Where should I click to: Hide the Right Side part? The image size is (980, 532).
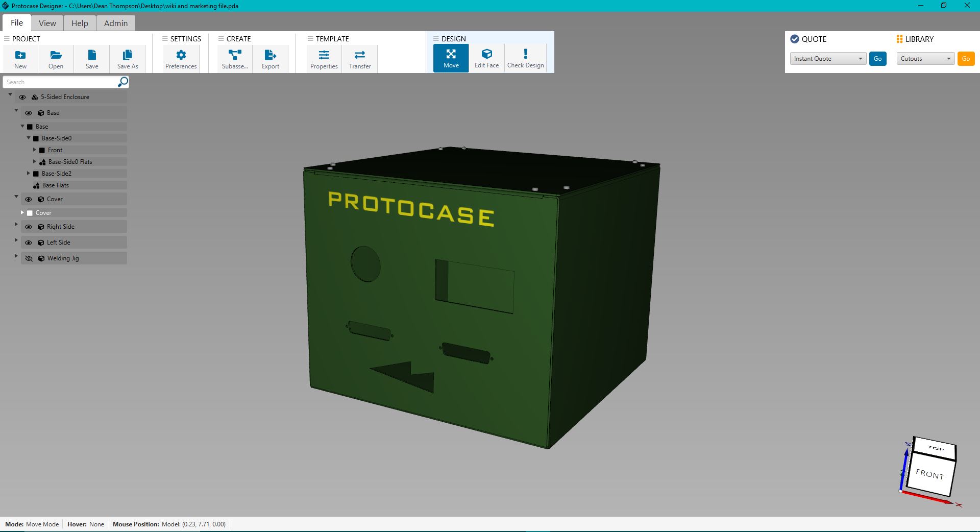tap(29, 227)
